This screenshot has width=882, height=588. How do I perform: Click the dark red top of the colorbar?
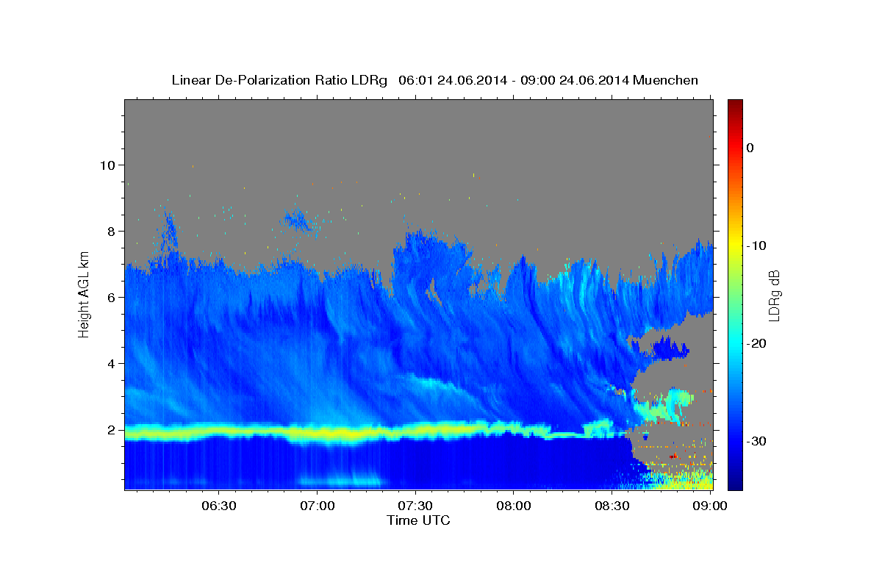pos(735,104)
